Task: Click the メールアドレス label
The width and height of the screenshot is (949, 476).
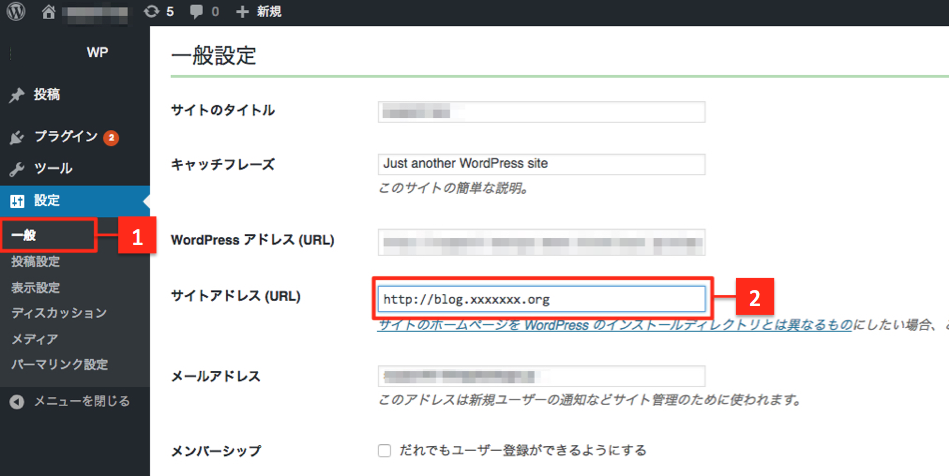Action: (x=215, y=376)
